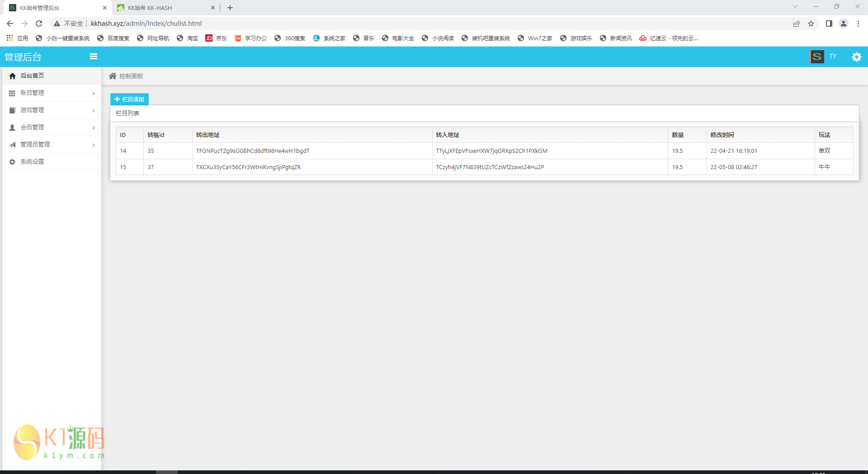The height and width of the screenshot is (474, 868).
Task: Click the 不安全 security warning icon
Action: click(x=57, y=24)
